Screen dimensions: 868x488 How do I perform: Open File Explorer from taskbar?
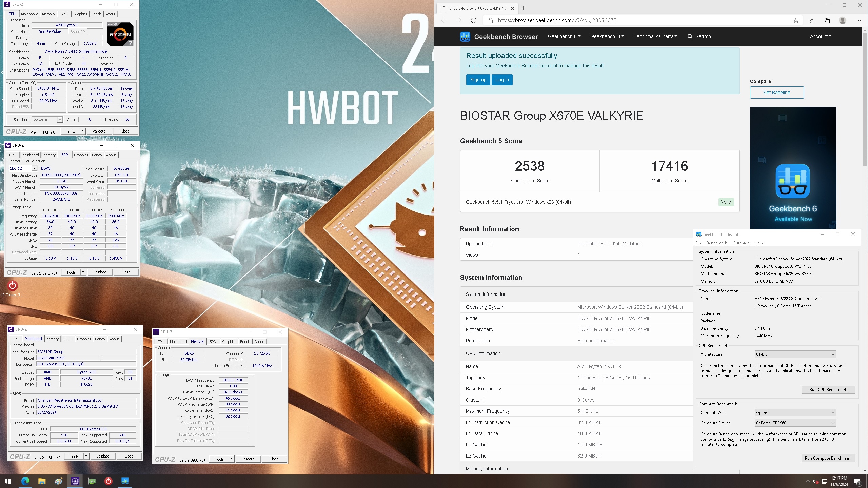(x=42, y=481)
